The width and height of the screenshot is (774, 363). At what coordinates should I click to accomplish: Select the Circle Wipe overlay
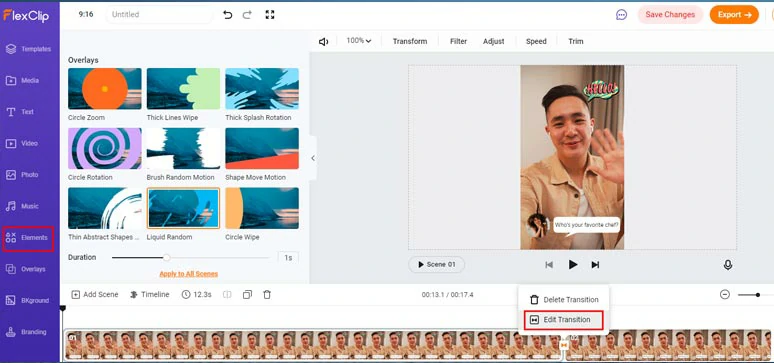coord(262,208)
